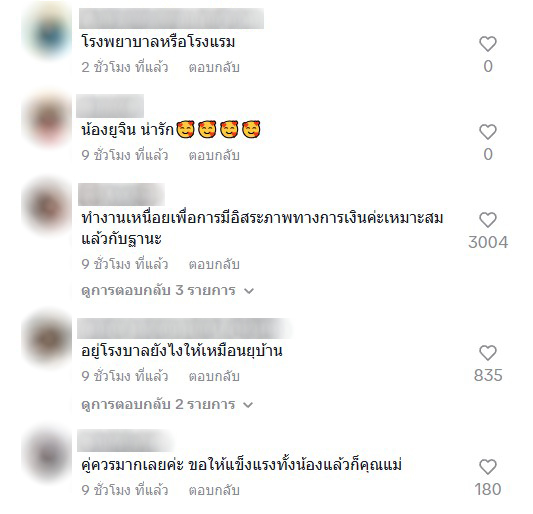Tap the heart with 835 likes
This screenshot has height=514, width=533.
pos(488,353)
